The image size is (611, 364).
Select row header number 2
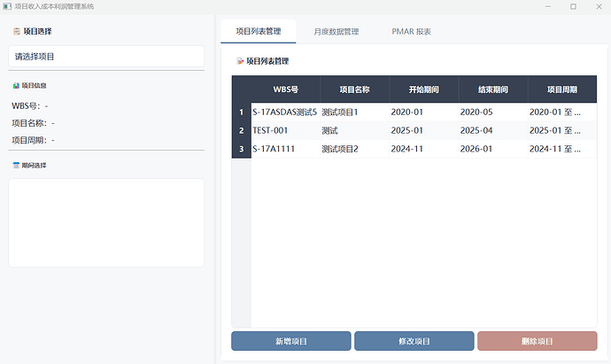click(x=242, y=130)
